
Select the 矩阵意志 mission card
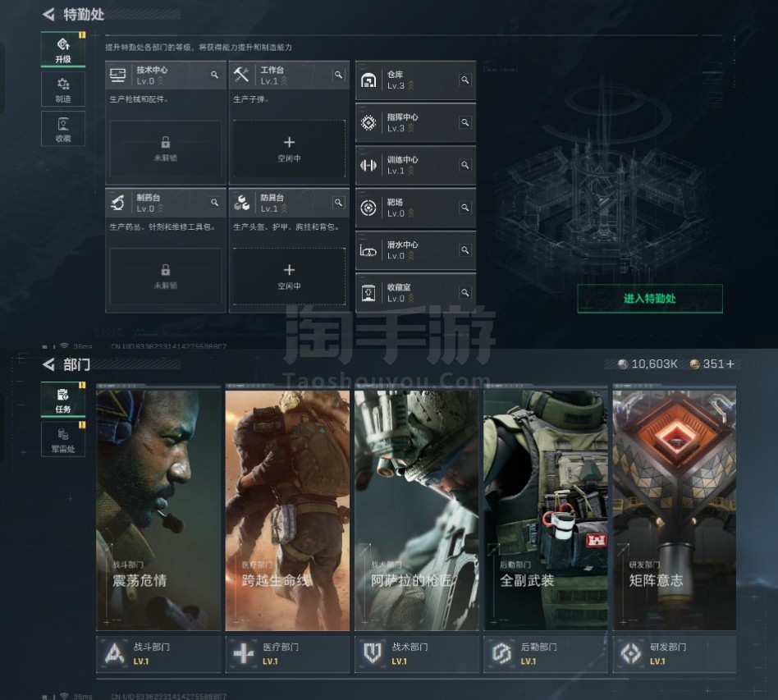(675, 510)
